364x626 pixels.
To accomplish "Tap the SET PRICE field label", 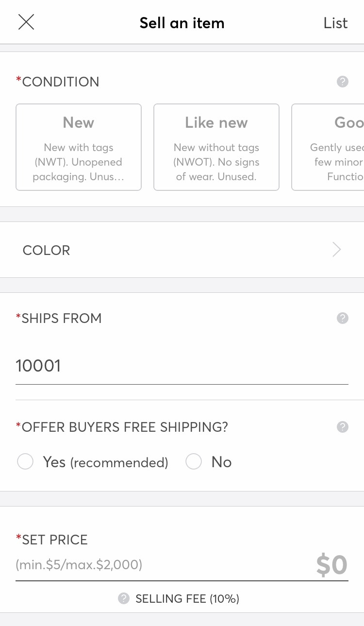I will pos(54,540).
